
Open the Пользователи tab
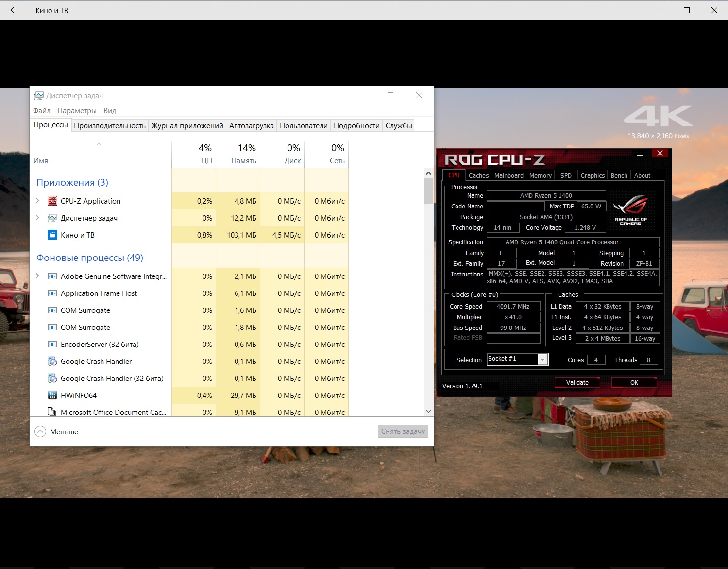pos(304,125)
